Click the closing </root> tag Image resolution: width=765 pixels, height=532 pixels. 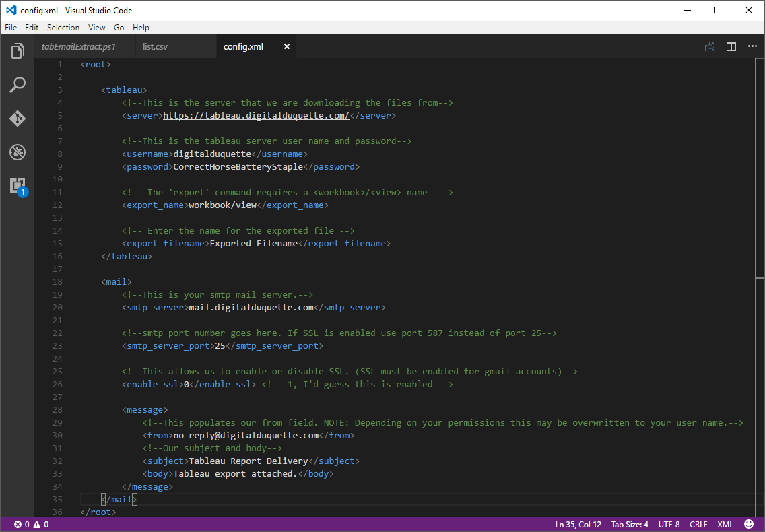pyautogui.click(x=98, y=512)
